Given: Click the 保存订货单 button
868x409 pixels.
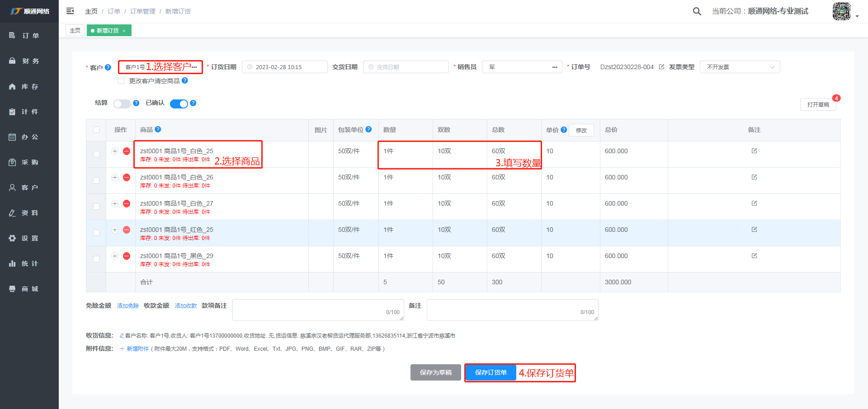Looking at the screenshot, I should click(x=491, y=372).
